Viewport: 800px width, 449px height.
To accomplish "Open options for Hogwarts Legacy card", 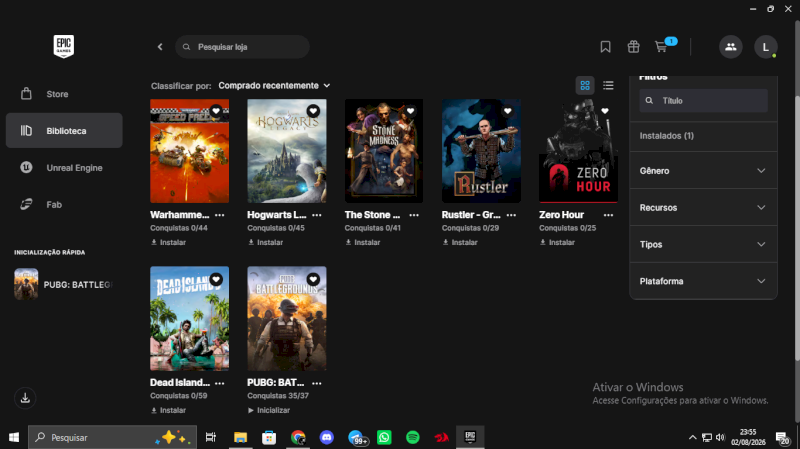I will point(317,215).
